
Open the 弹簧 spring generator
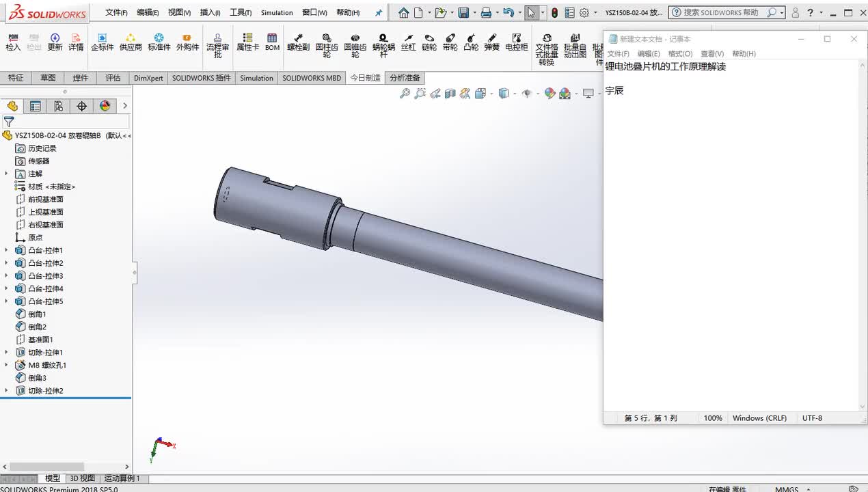pyautogui.click(x=492, y=42)
